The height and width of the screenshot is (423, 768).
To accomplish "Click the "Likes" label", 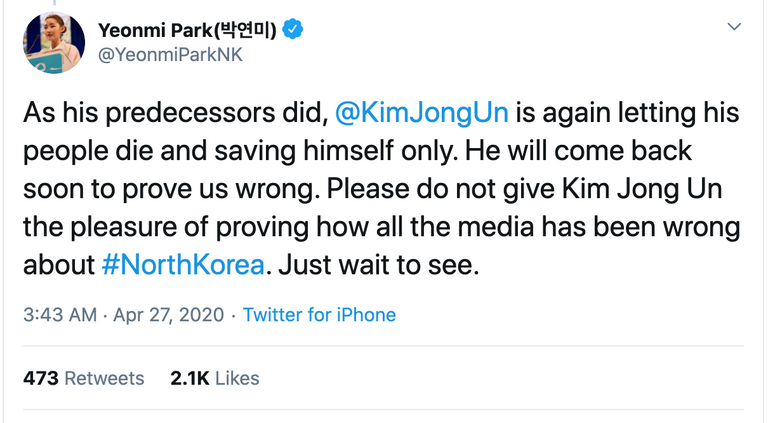I will point(236,378).
